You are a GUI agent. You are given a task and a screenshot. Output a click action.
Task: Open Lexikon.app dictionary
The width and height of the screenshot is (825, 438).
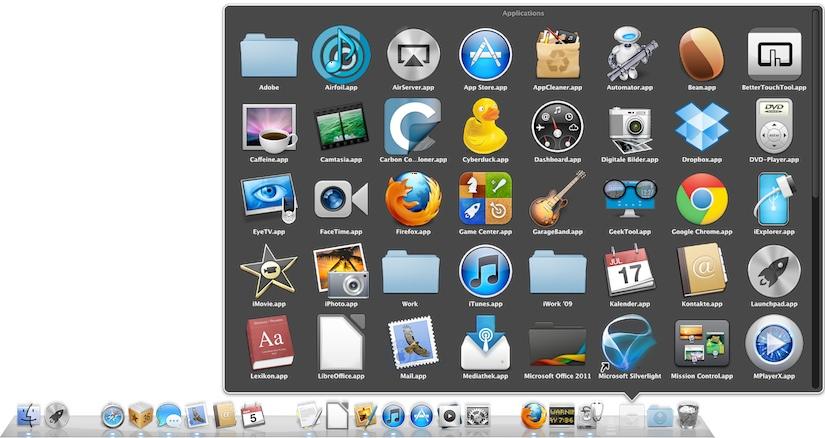pos(269,344)
